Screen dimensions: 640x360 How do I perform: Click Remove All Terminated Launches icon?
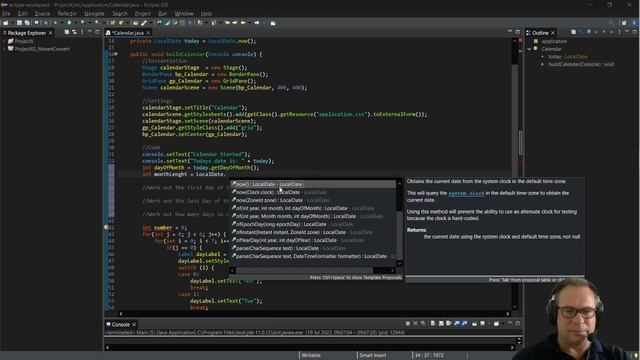coord(423,323)
